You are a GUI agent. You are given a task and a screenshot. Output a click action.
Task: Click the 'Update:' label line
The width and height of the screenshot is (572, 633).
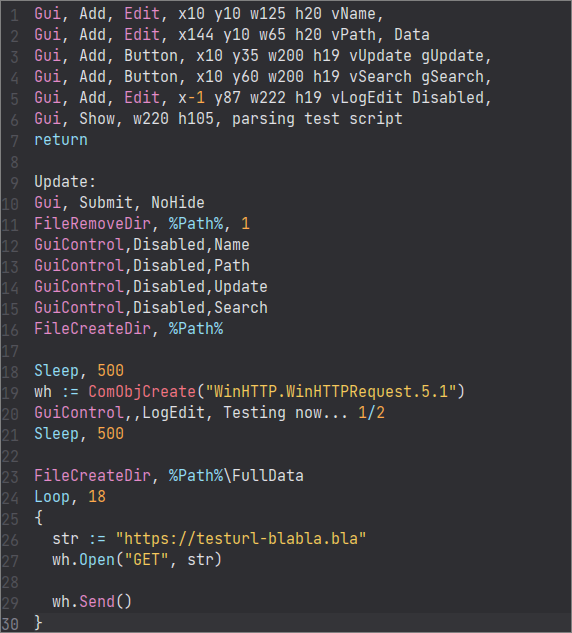point(65,182)
